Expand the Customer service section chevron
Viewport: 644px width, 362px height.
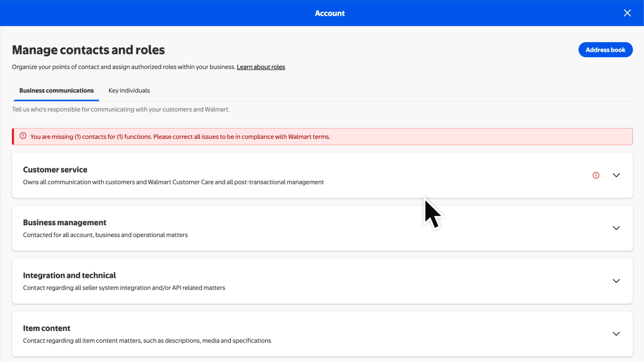[616, 175]
